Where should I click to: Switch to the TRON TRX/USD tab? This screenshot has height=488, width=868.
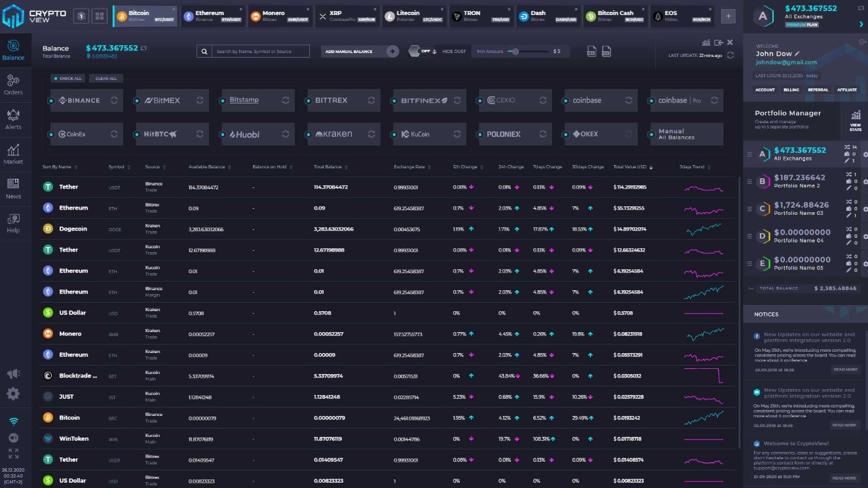pyautogui.click(x=480, y=16)
